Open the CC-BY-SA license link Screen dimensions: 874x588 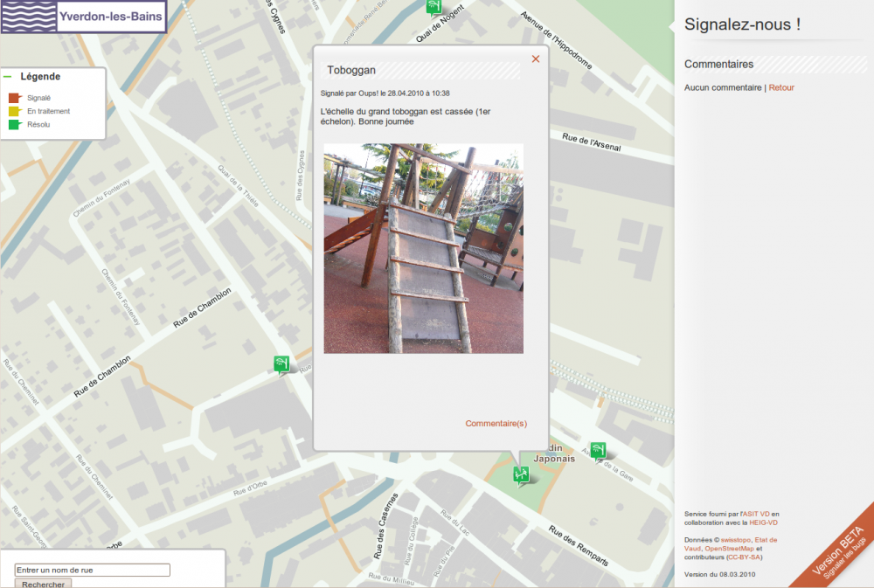point(744,557)
